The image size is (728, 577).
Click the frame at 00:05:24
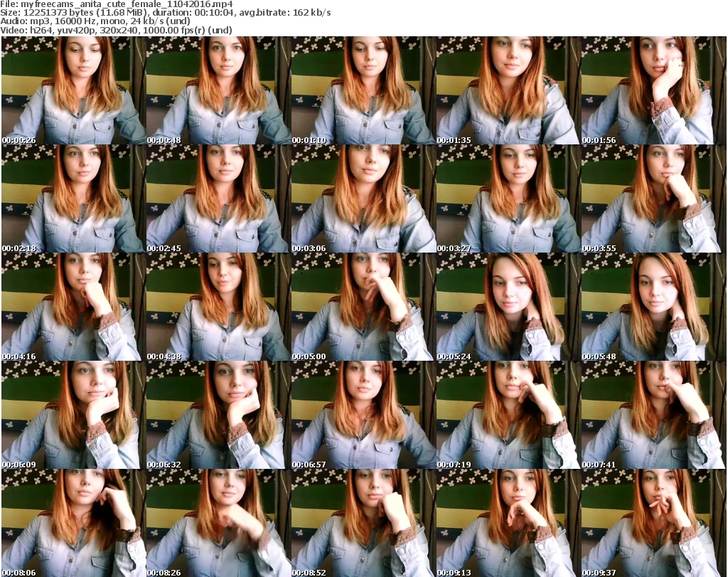click(508, 307)
